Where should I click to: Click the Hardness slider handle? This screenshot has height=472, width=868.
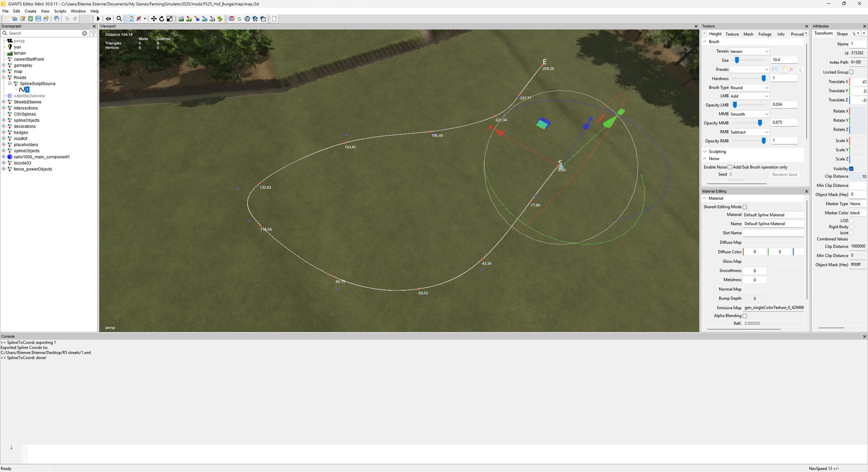click(x=764, y=79)
